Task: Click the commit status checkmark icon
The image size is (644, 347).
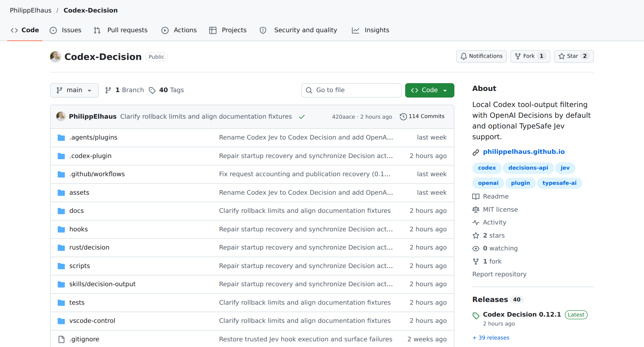Action: pyautogui.click(x=302, y=117)
